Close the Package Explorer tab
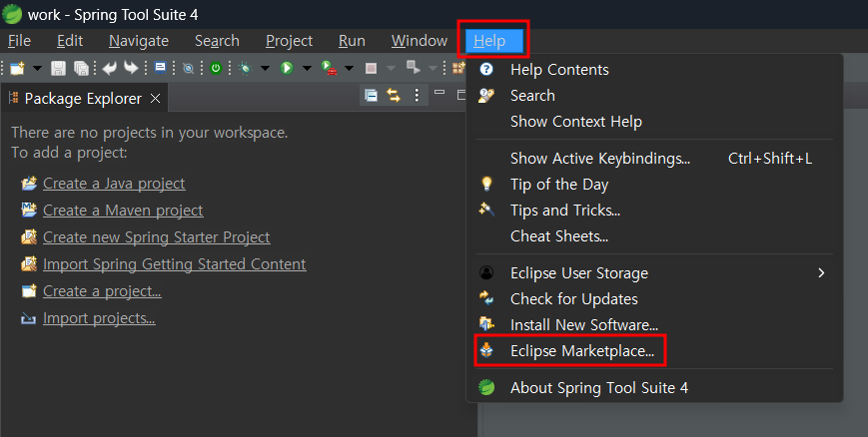 tap(156, 99)
